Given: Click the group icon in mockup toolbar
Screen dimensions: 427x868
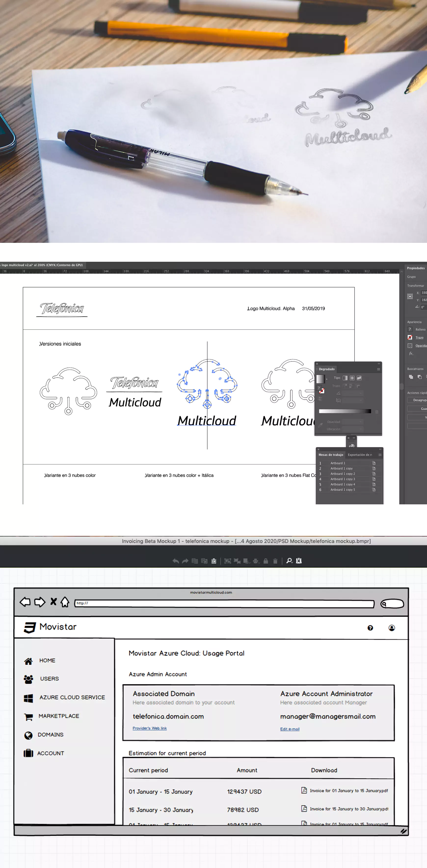Looking at the screenshot, I should click(x=228, y=561).
